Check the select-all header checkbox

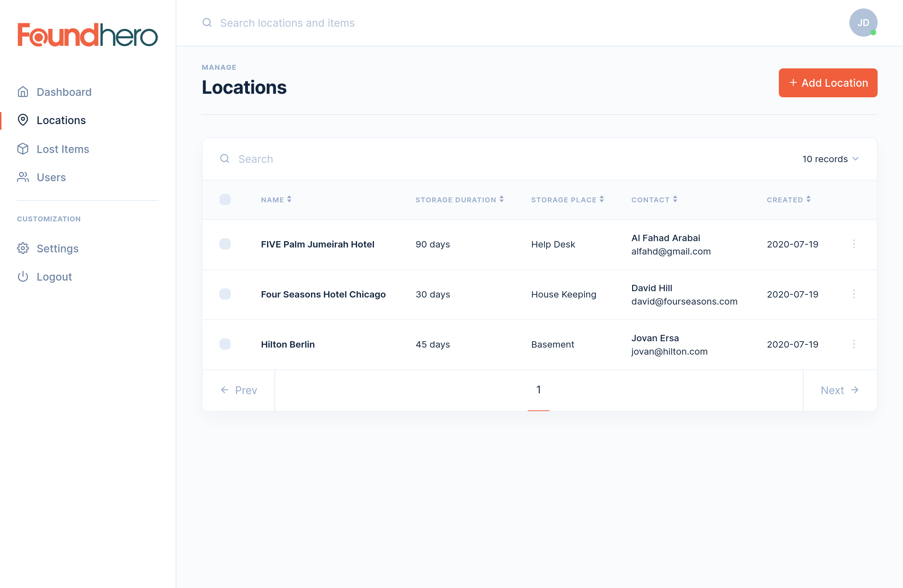[x=225, y=200]
